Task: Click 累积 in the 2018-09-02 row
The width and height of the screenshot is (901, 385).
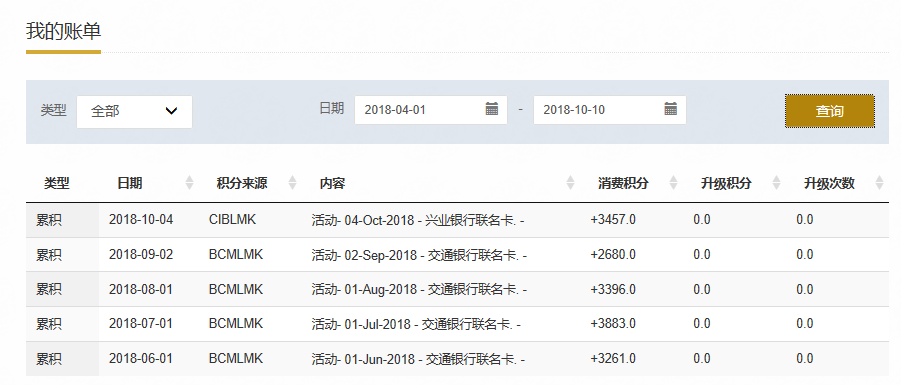Action: click(x=49, y=255)
